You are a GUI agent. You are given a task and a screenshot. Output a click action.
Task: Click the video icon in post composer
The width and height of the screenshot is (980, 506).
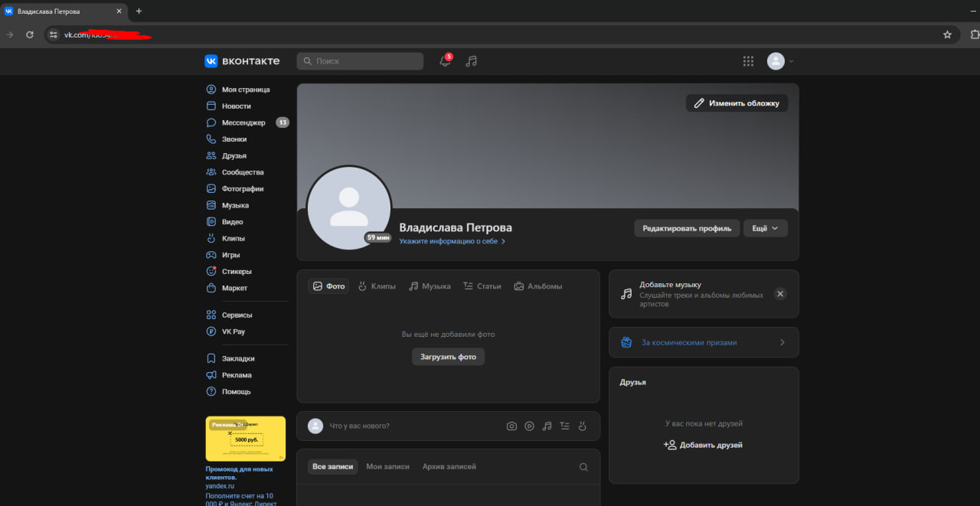click(529, 426)
